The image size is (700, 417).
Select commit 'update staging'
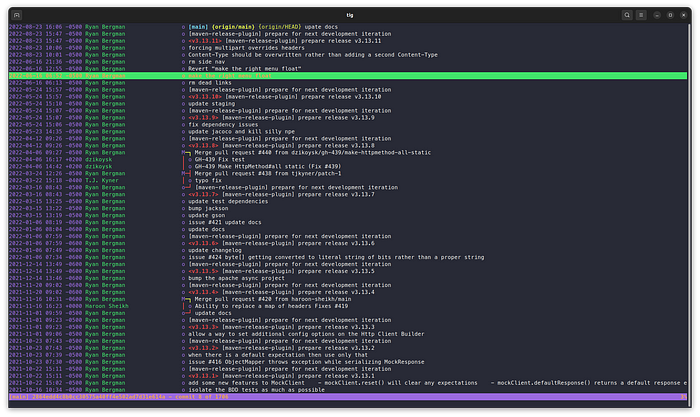211,104
